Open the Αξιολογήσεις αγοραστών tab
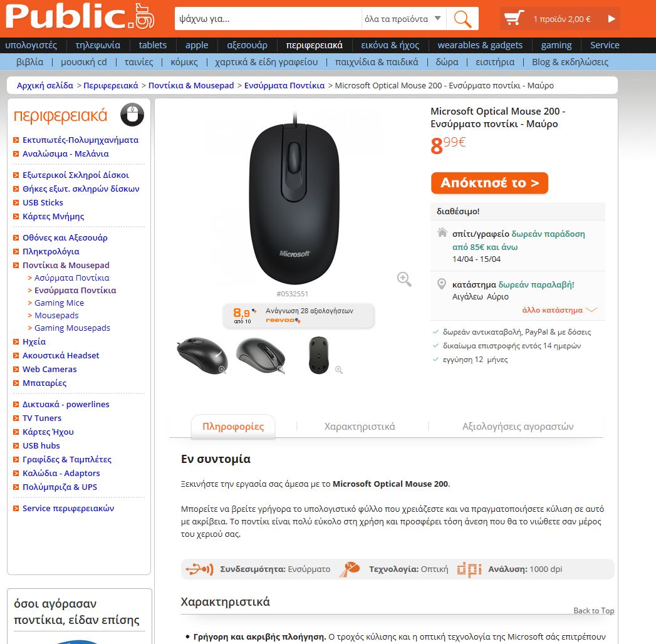 [x=518, y=427]
